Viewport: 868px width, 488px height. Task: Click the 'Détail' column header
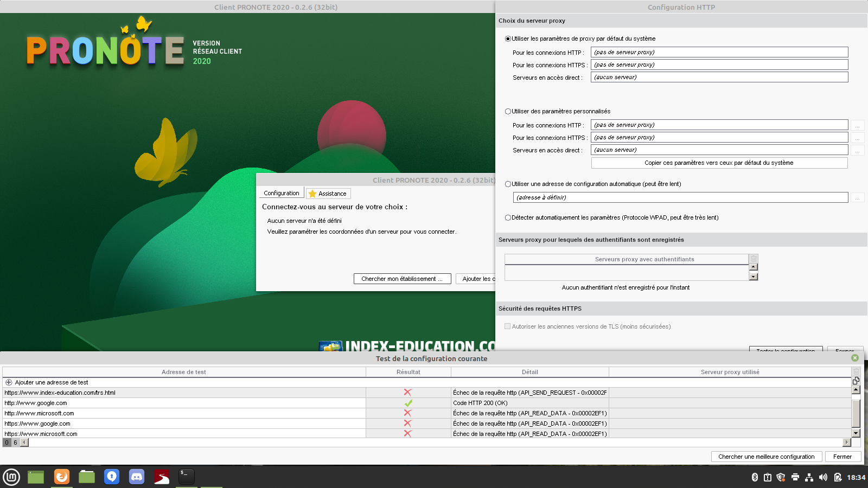coord(530,372)
